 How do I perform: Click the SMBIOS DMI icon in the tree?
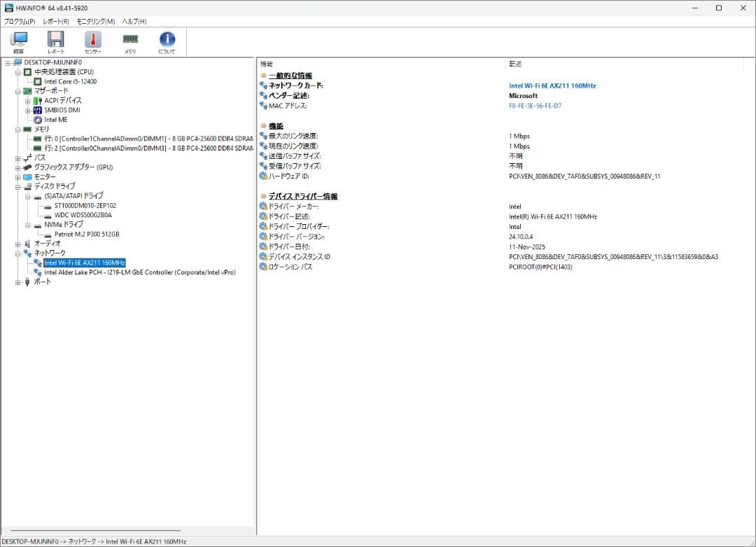click(x=36, y=110)
